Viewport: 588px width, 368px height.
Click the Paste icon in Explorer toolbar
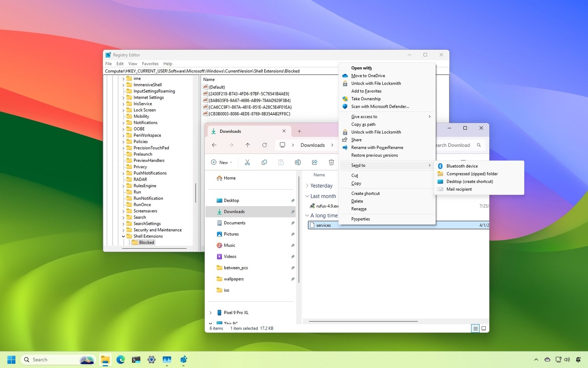point(281,162)
